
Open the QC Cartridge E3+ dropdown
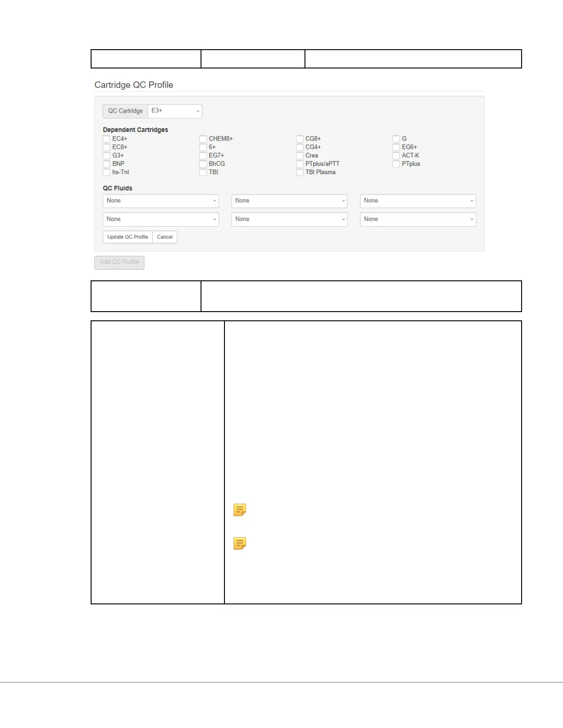coord(175,111)
